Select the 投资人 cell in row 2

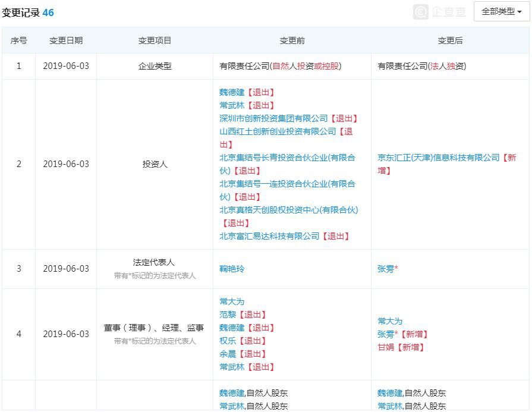pos(155,164)
